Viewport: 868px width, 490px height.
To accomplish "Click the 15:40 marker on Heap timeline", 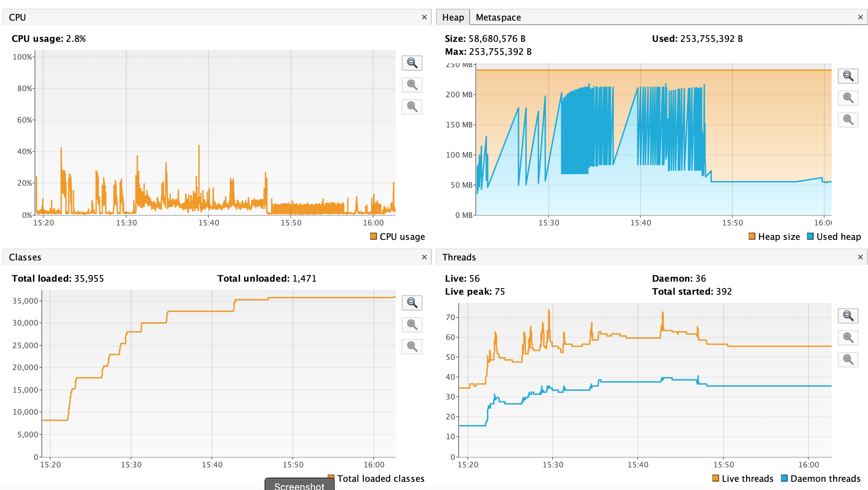I will click(640, 223).
